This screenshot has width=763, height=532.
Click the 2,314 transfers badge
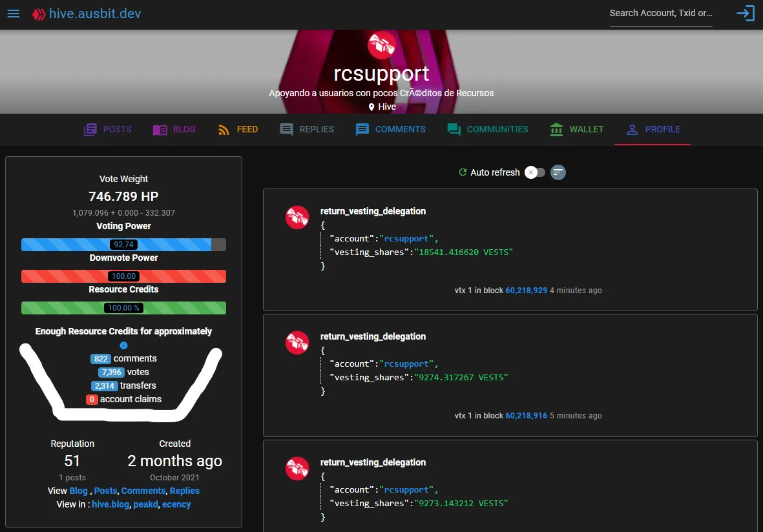point(105,386)
